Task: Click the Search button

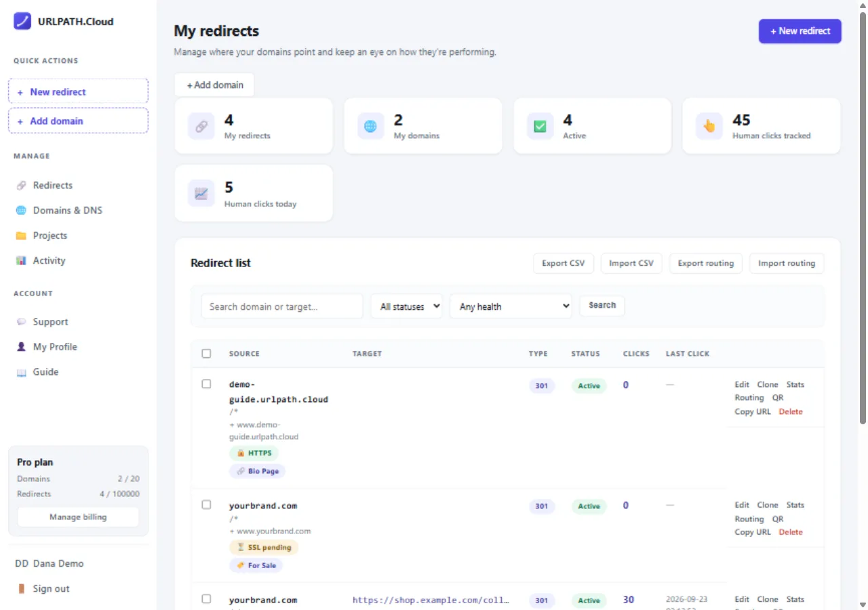Action: [602, 306]
